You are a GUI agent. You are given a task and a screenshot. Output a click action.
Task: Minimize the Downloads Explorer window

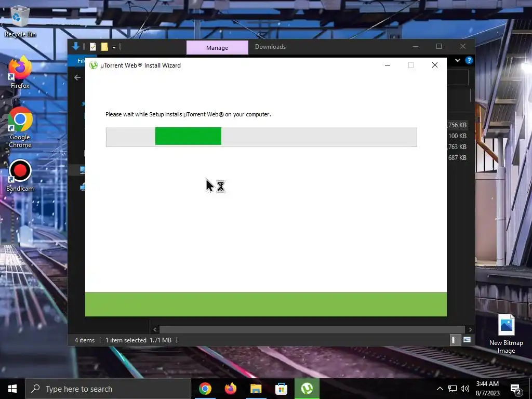pyautogui.click(x=415, y=46)
